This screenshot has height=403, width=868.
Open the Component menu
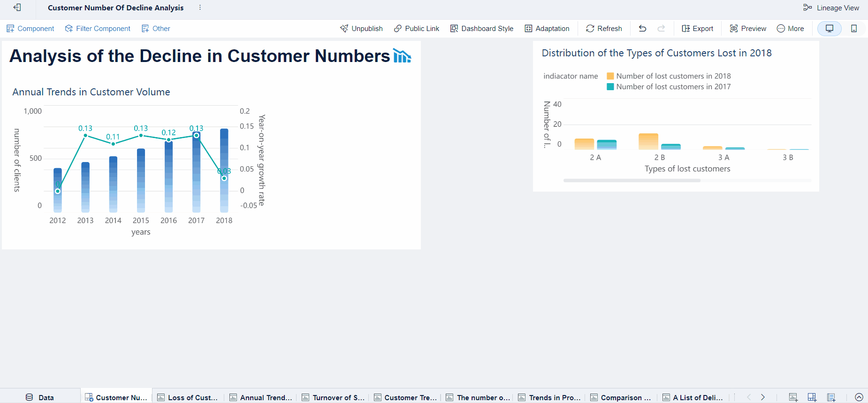(30, 29)
